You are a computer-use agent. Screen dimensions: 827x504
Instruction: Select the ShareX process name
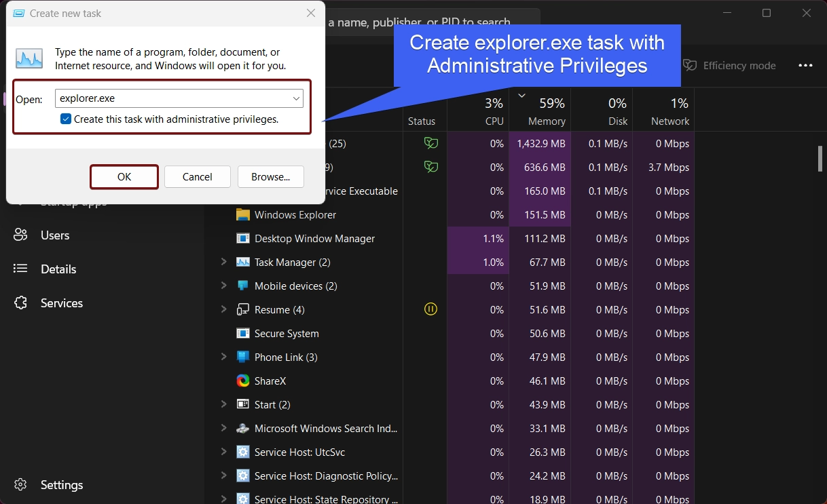pyautogui.click(x=270, y=381)
